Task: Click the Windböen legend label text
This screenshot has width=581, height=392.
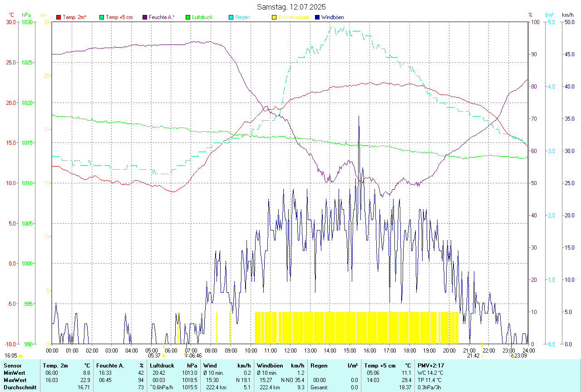Action: 332,17
